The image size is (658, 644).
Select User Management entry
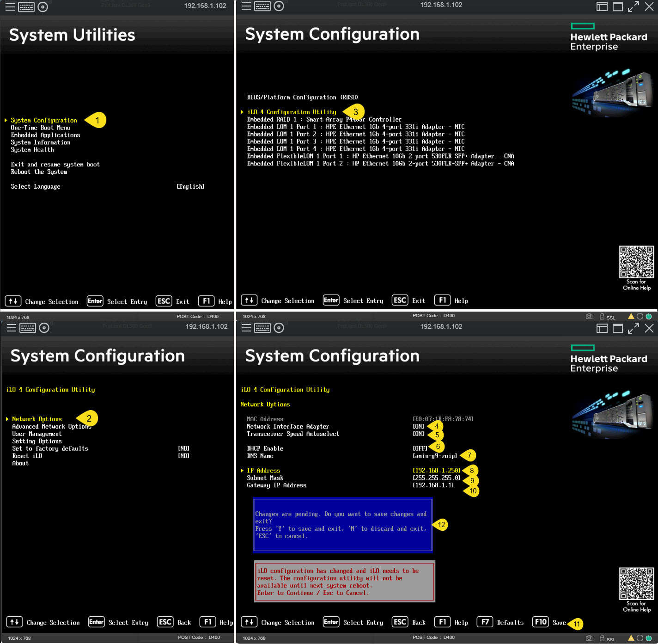click(x=37, y=434)
